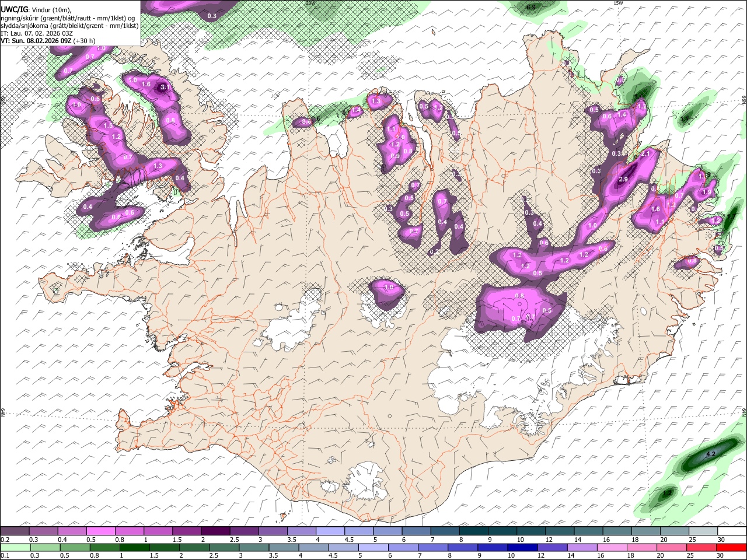747x560 pixels.
Task: Select the darkest purple swatch between 2 and 2.5
Action: click(215, 531)
